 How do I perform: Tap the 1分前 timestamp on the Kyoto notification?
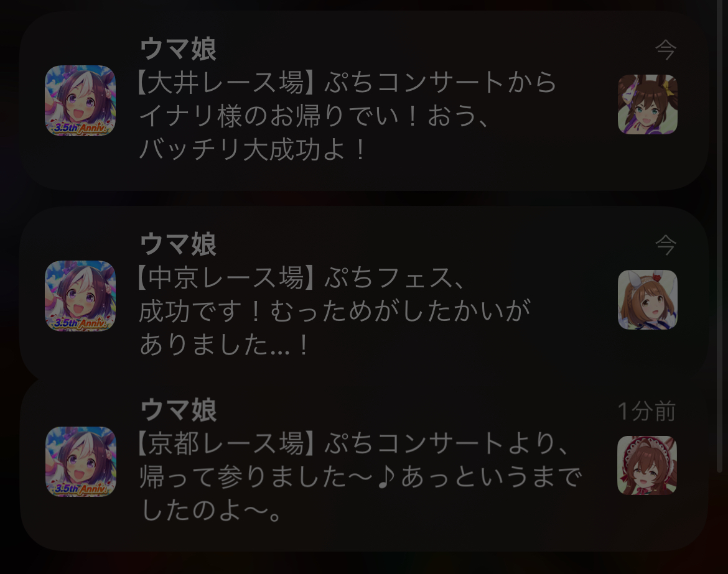646,412
